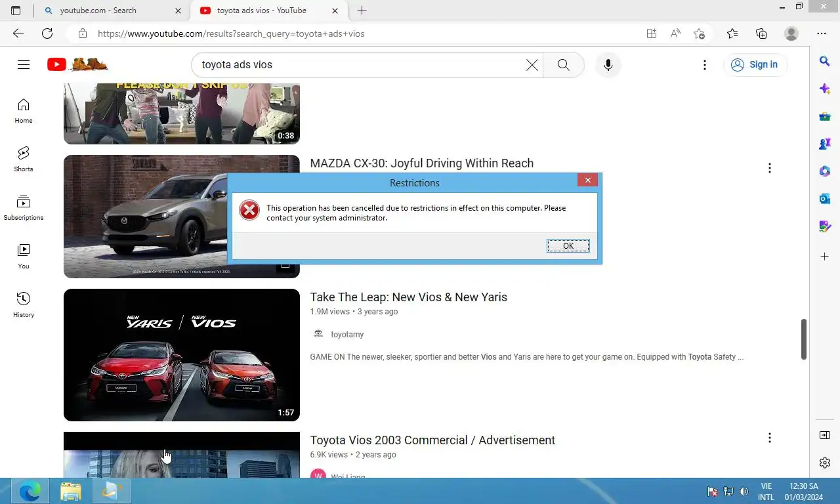840x504 pixels.
Task: Open more options for Vios 2003 Commercial
Action: coord(770,438)
